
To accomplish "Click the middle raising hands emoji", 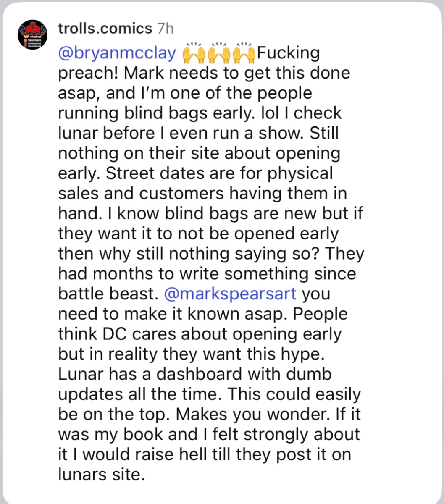I will [219, 53].
